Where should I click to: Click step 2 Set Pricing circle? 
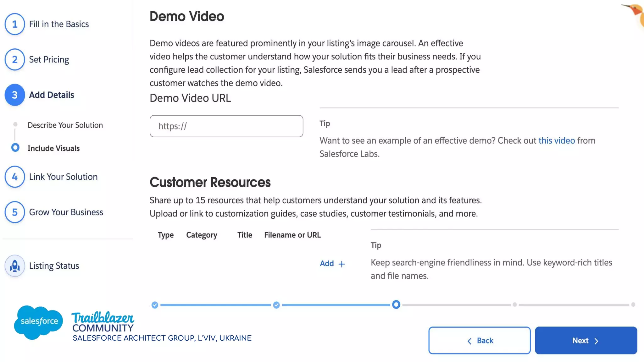pos(15,60)
